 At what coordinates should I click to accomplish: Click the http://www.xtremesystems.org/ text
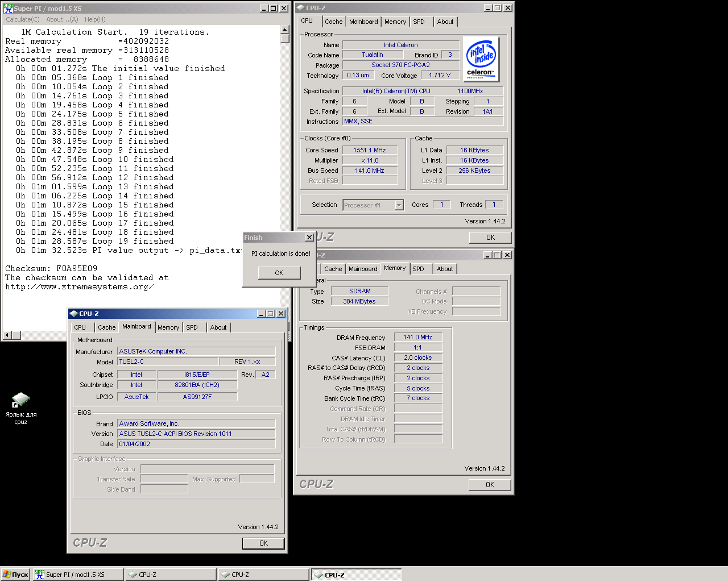click(x=80, y=286)
